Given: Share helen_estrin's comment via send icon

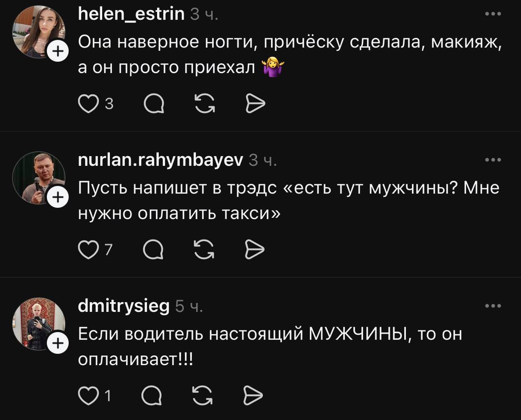Looking at the screenshot, I should 256,104.
